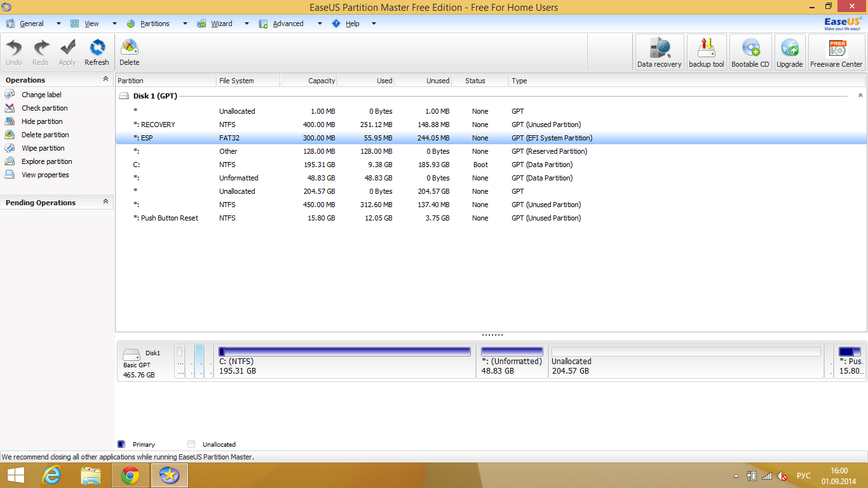The width and height of the screenshot is (868, 488).
Task: Collapse the Disk 1 (GPT) group
Action: pyautogui.click(x=860, y=95)
